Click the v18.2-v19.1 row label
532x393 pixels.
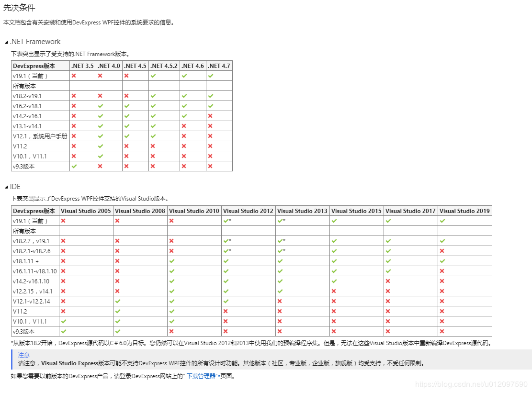coord(27,96)
